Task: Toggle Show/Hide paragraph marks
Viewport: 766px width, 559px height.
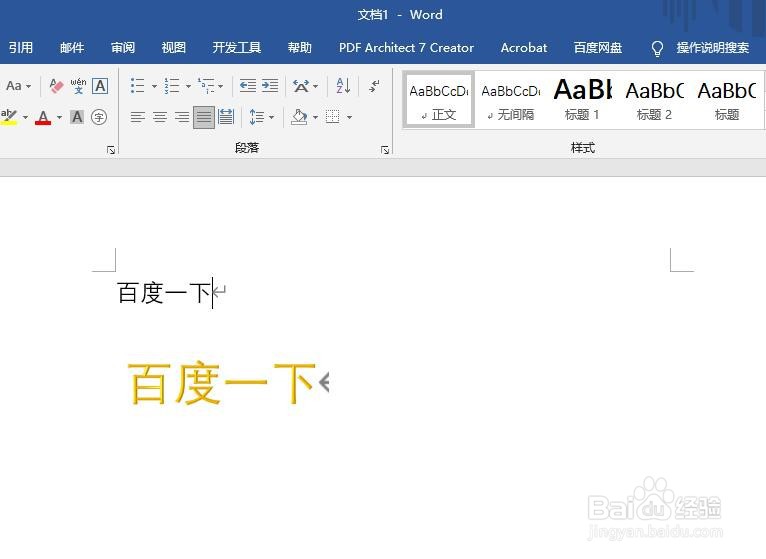Action: tap(374, 86)
